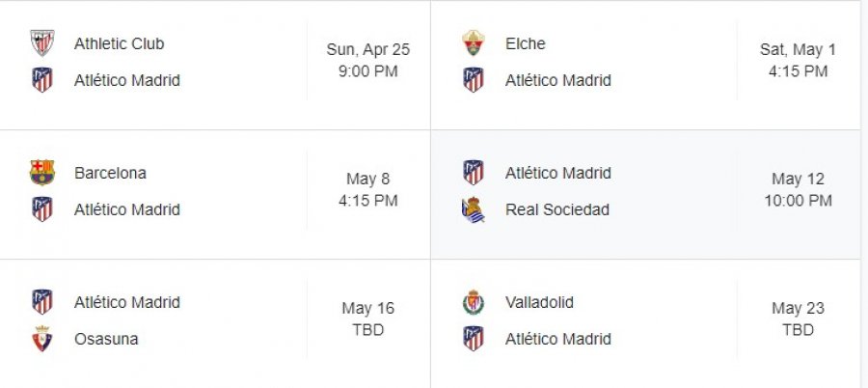Viewport: 868px width, 388px height.
Task: Click Atlético Madrid crest in Athletic Club match
Action: coord(42,80)
